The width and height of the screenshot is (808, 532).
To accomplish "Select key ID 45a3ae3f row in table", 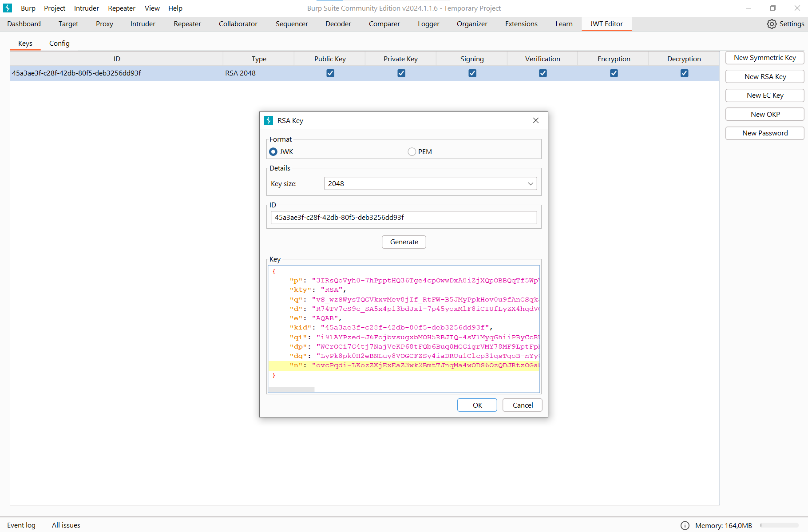I will click(364, 73).
